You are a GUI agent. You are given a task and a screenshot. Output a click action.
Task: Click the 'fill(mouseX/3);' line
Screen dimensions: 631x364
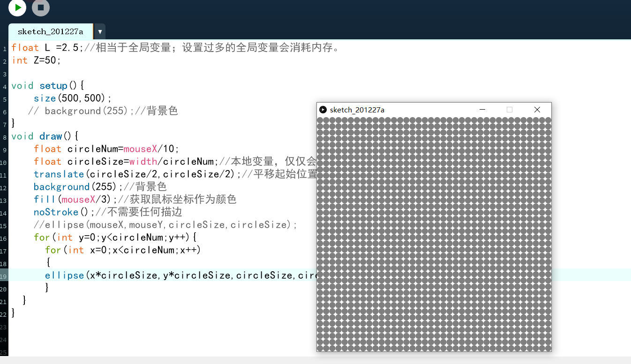pyautogui.click(x=135, y=200)
